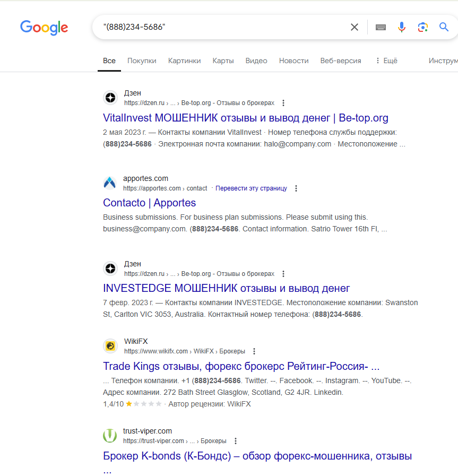Switch to the Картинки tab

pyautogui.click(x=185, y=60)
